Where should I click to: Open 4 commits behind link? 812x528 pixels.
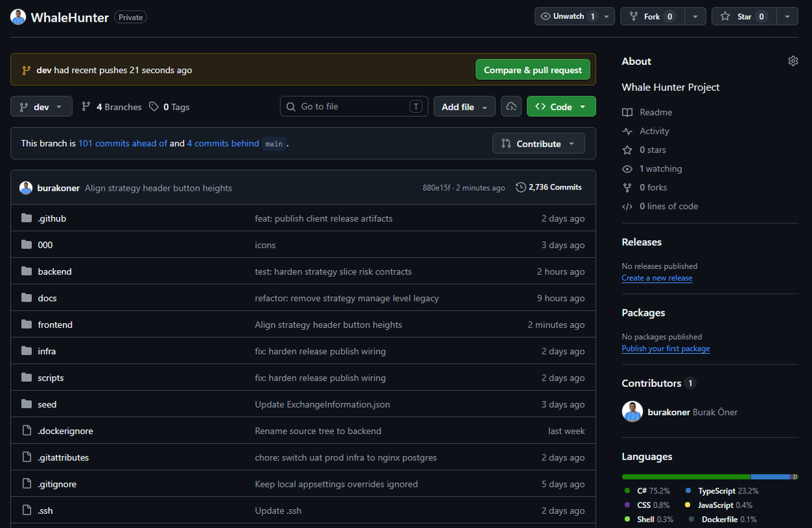(x=223, y=143)
